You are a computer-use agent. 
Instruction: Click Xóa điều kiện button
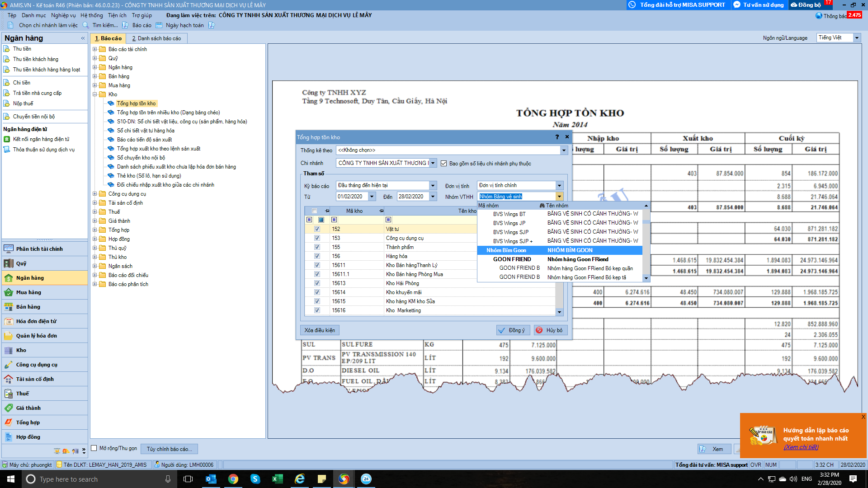(x=320, y=330)
